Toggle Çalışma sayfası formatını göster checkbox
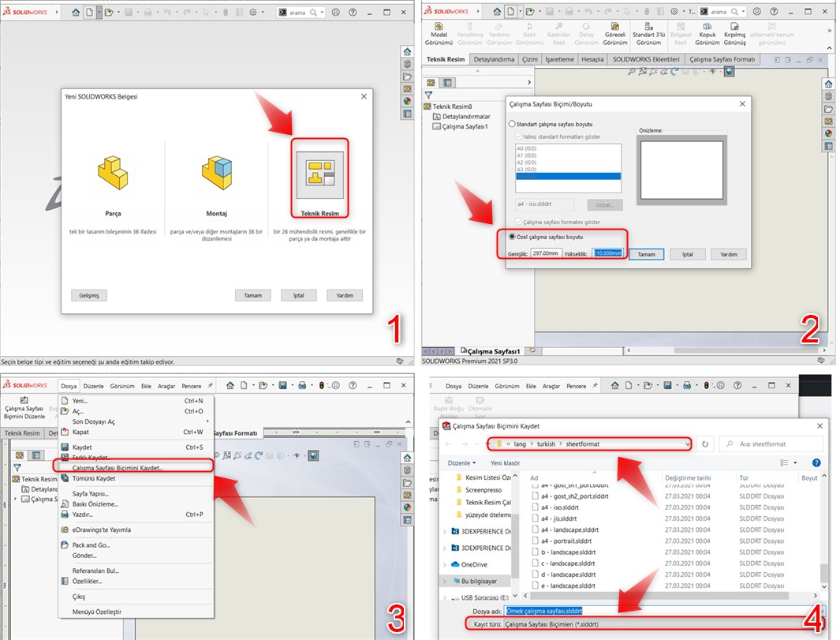The width and height of the screenshot is (840, 640). tap(518, 222)
